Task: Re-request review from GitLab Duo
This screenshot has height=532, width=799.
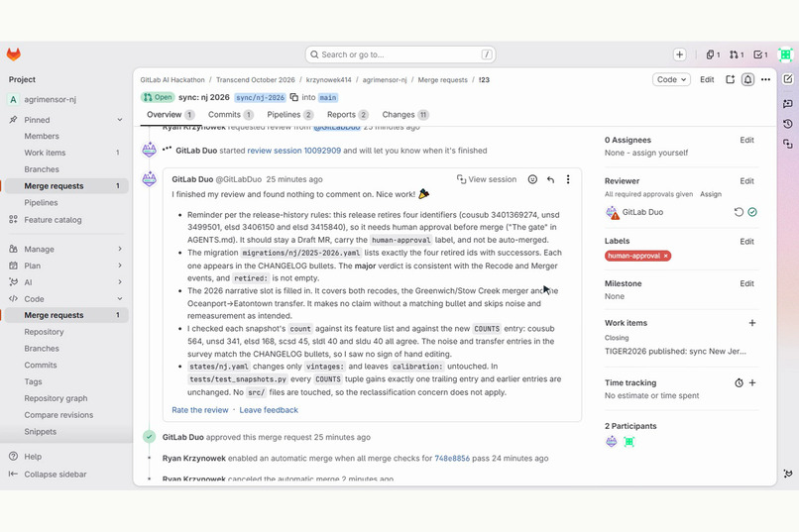Action: (x=739, y=212)
